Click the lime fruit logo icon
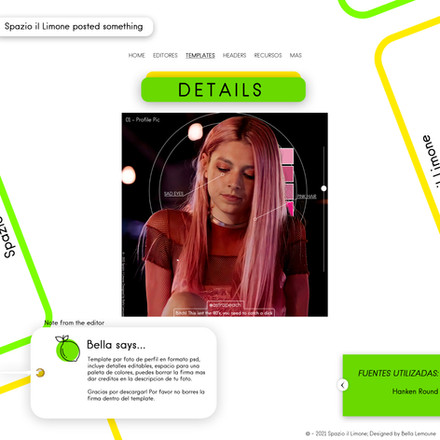 [x=68, y=349]
